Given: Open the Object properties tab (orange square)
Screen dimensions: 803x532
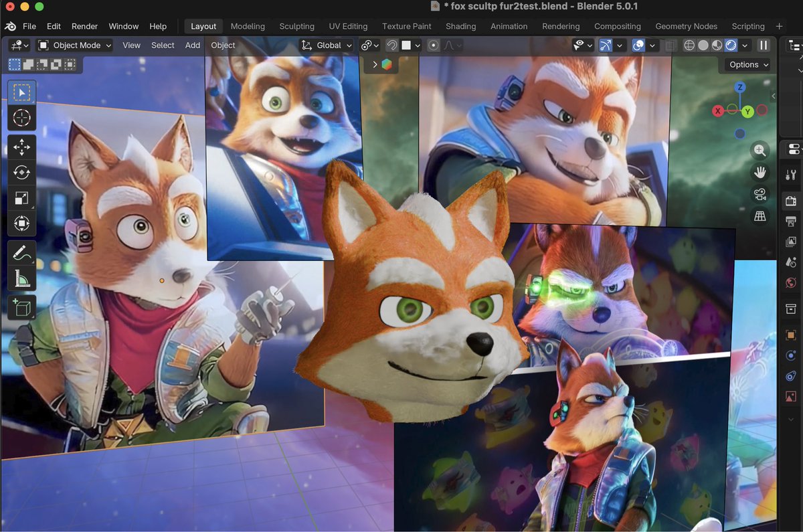Looking at the screenshot, I should tap(791, 335).
